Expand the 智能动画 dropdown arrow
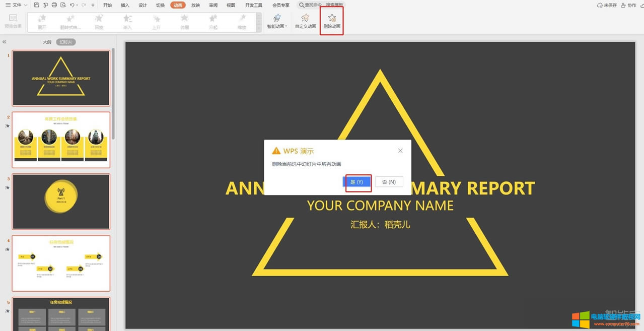This screenshot has height=331, width=644. 286,26
